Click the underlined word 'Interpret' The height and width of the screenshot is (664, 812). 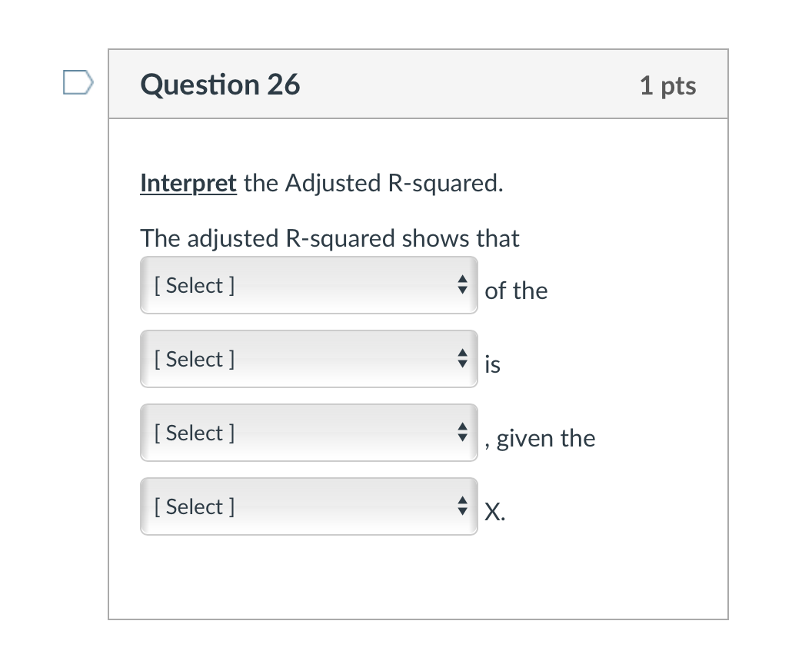188,183
